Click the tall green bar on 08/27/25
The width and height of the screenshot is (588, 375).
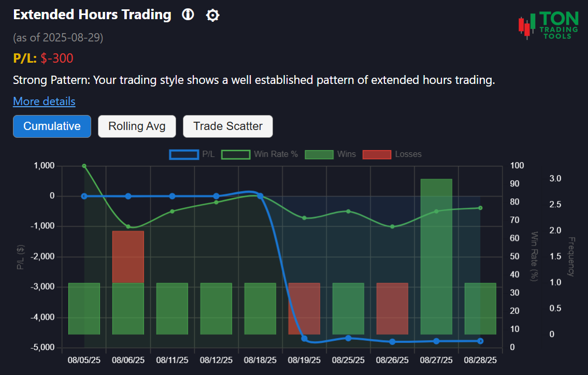(x=436, y=254)
